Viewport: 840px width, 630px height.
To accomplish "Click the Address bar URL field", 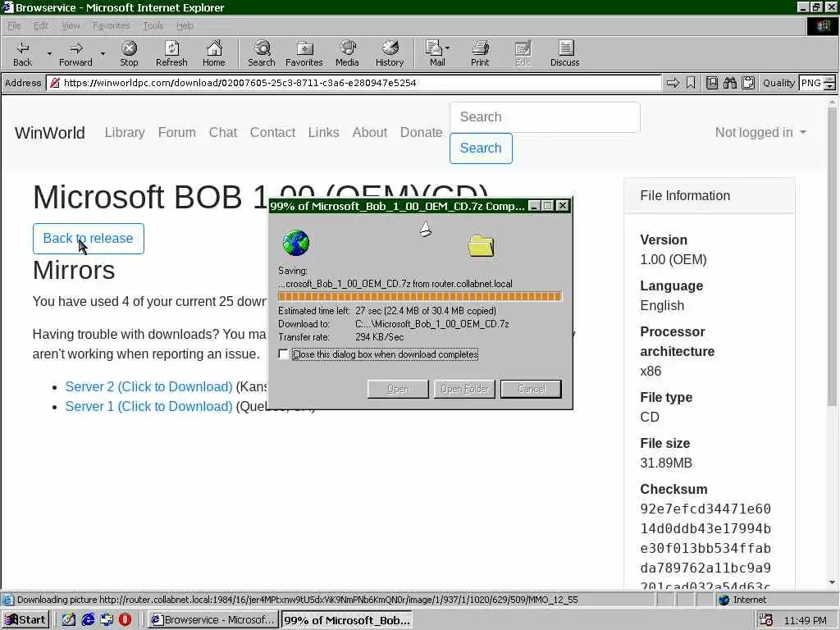I will click(x=354, y=83).
